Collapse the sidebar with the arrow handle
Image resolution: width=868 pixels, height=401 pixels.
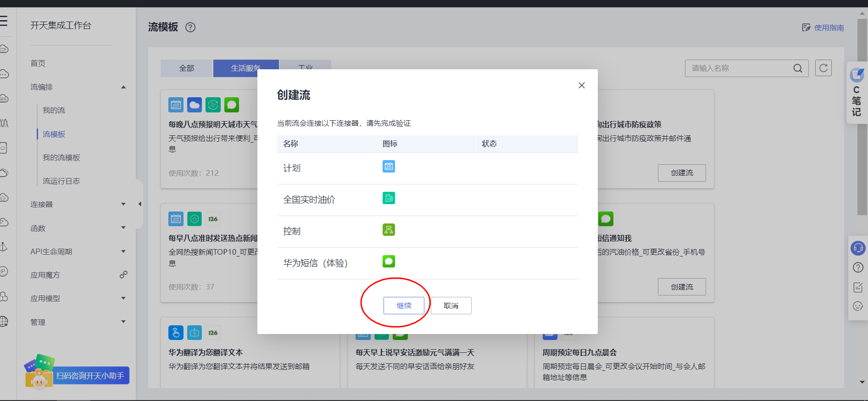139,204
